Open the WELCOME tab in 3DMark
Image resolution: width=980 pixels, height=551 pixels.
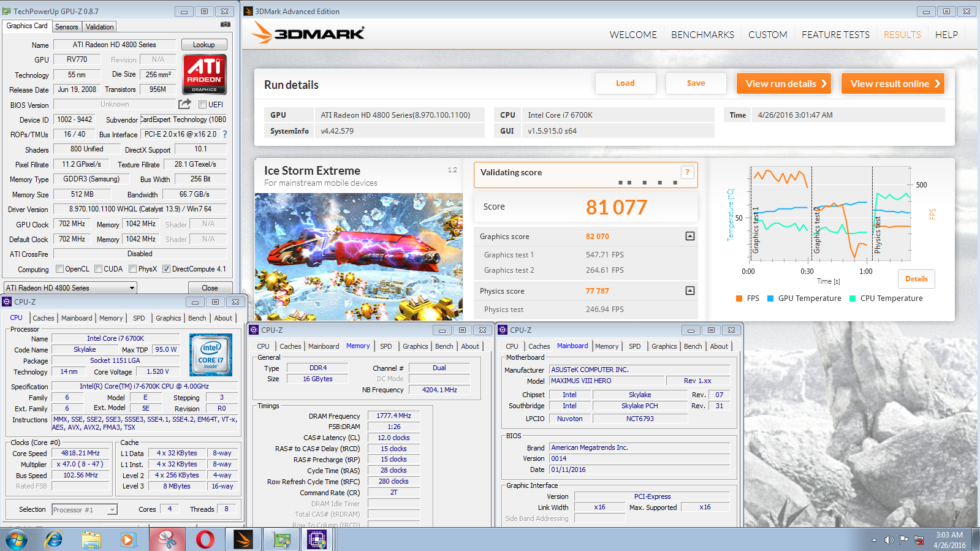(x=633, y=35)
